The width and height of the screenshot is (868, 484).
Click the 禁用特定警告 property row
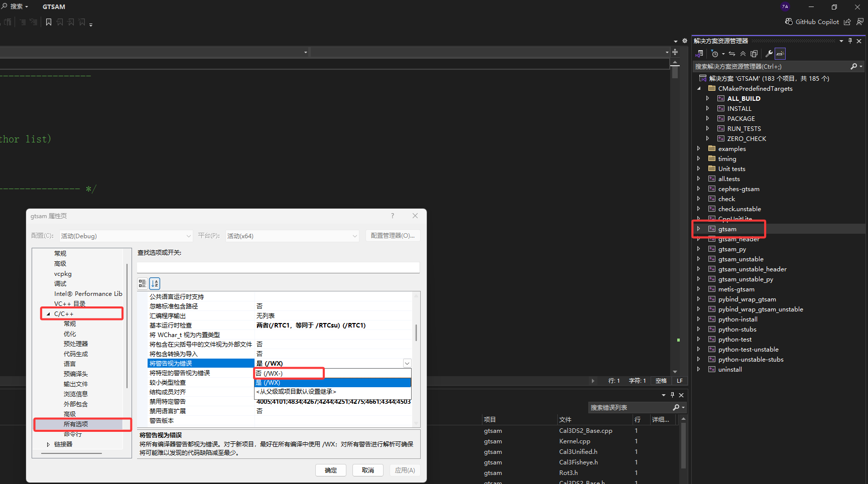(x=279, y=402)
